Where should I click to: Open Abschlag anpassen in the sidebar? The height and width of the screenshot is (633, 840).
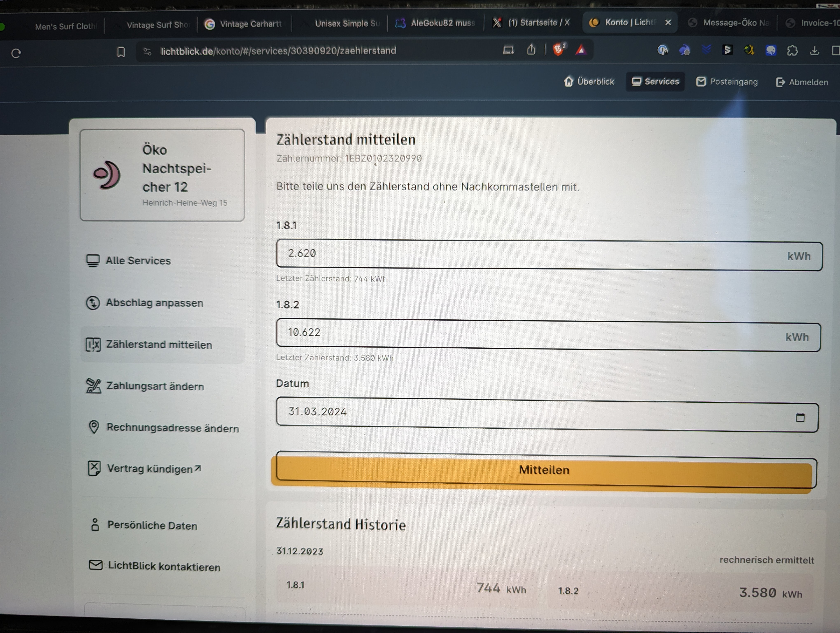pos(154,303)
